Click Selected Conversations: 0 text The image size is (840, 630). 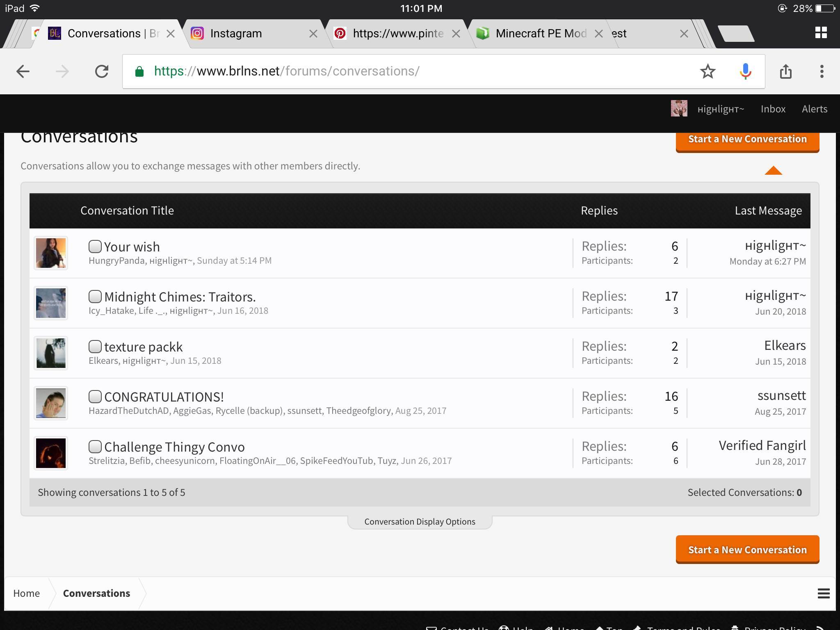745,492
